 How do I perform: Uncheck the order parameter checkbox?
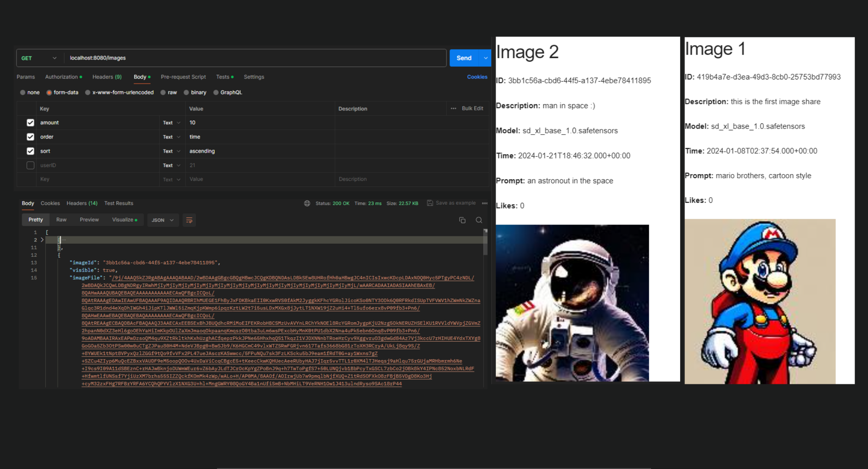pyautogui.click(x=30, y=137)
